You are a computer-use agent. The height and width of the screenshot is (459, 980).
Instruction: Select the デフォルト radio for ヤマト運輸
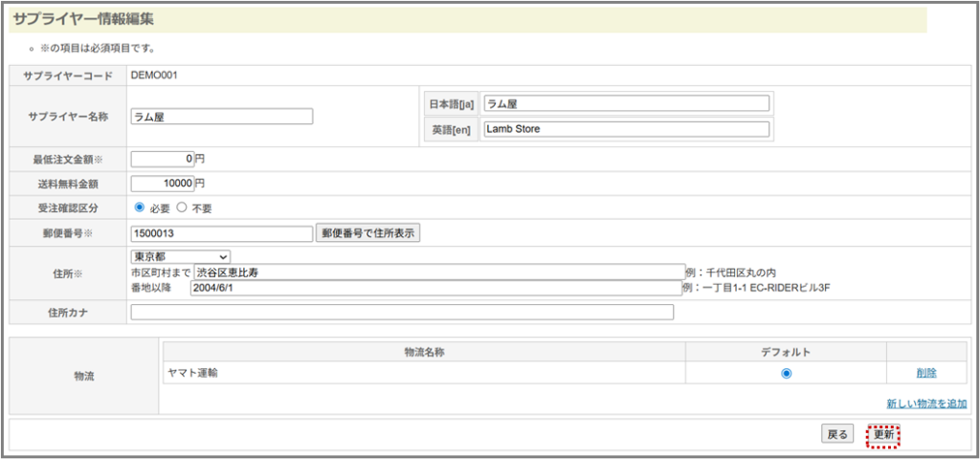point(786,373)
